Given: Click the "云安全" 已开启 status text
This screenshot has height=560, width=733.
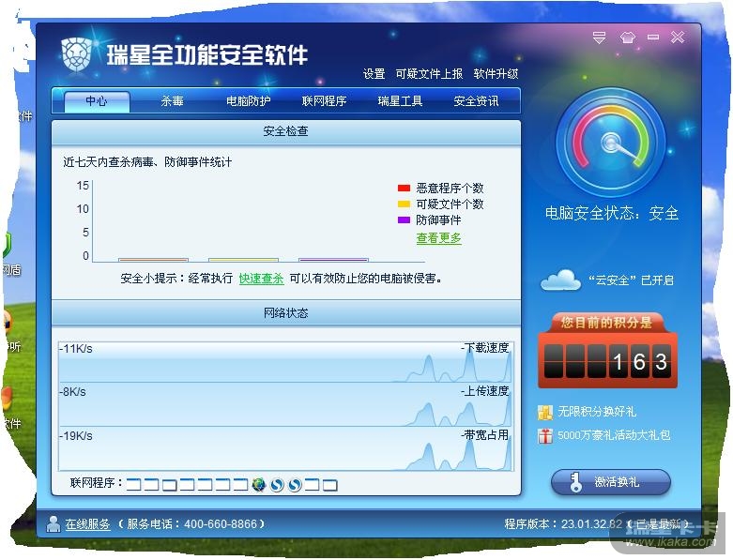Looking at the screenshot, I should click(x=631, y=280).
